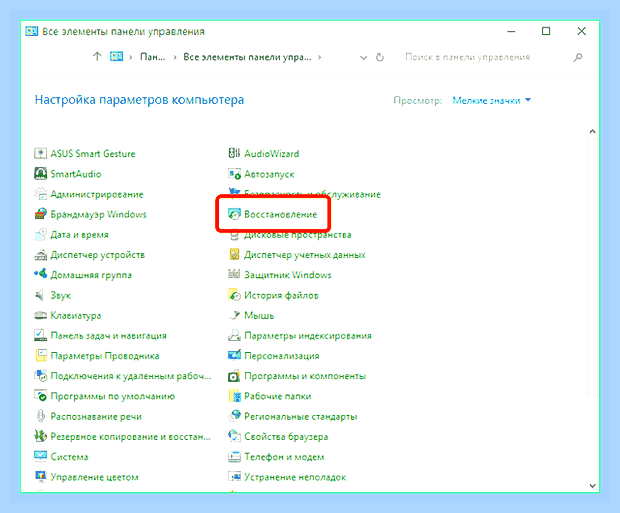Click chevron before Пан... breadcrumb
The image size is (620, 513).
tap(130, 57)
